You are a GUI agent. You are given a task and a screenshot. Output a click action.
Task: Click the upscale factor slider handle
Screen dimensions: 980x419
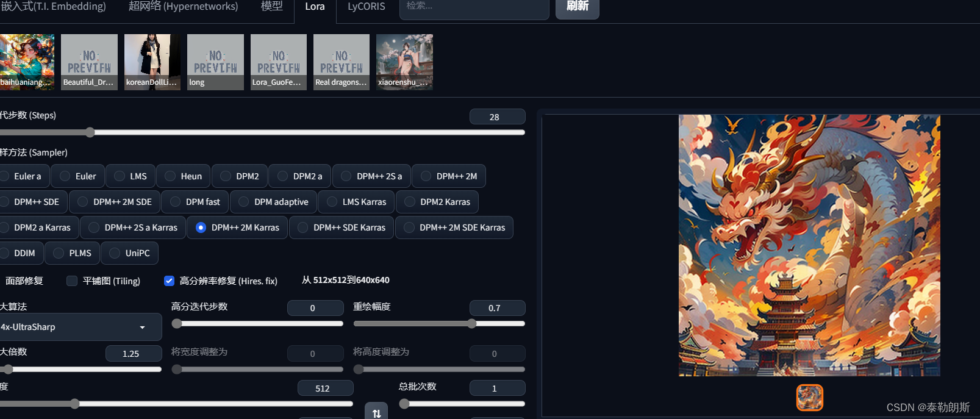[x=7, y=369]
